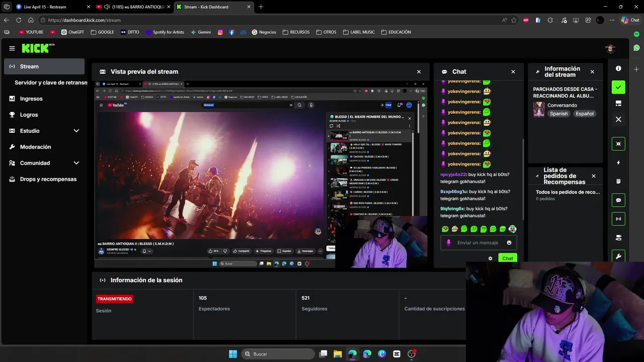644x362 pixels.
Task: Open the EDUCACIÓN bookmarks folder
Action: click(x=396, y=32)
